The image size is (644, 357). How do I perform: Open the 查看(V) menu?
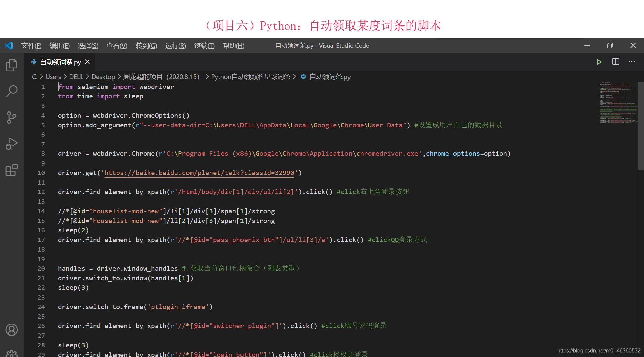[x=117, y=46]
